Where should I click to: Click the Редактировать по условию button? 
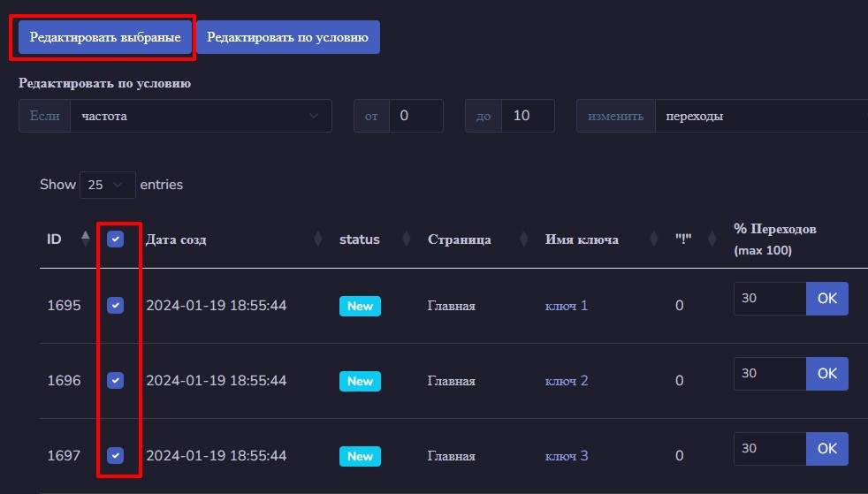pos(288,37)
